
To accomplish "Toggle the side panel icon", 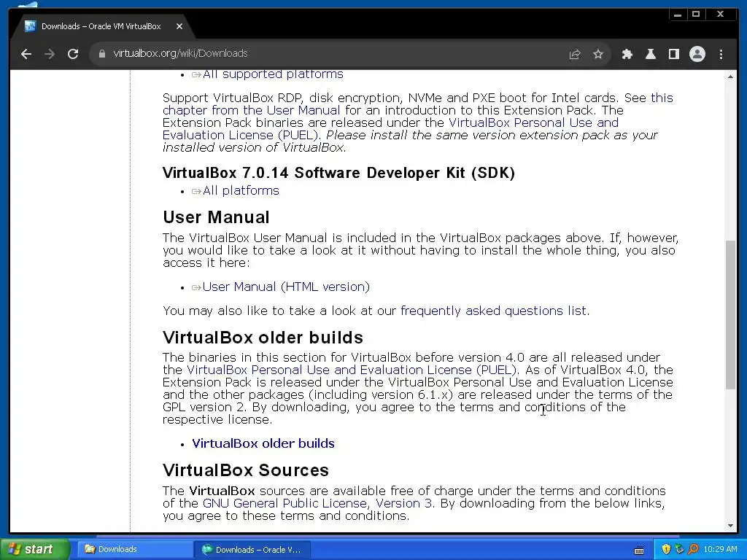I will point(673,54).
